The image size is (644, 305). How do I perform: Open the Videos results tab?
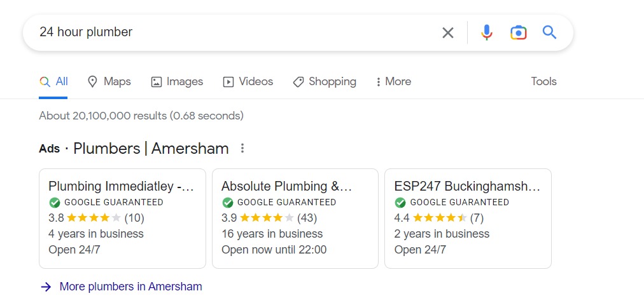pyautogui.click(x=248, y=81)
